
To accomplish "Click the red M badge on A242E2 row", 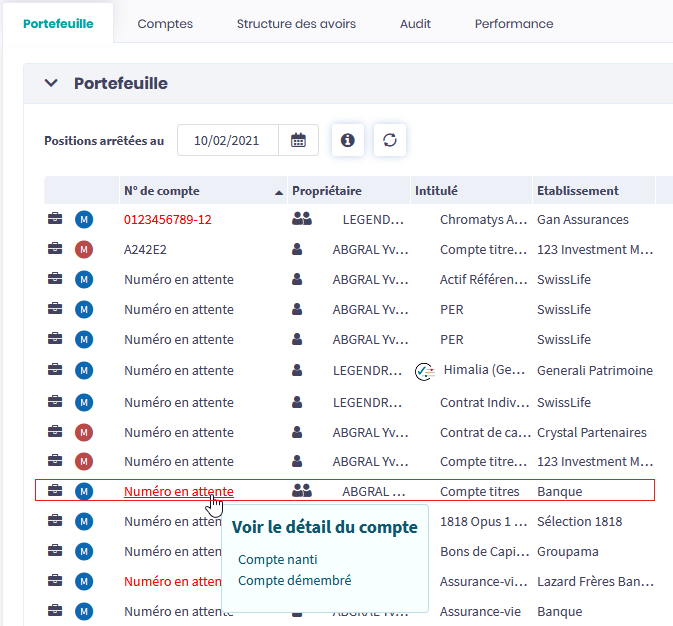I will pyautogui.click(x=84, y=249).
